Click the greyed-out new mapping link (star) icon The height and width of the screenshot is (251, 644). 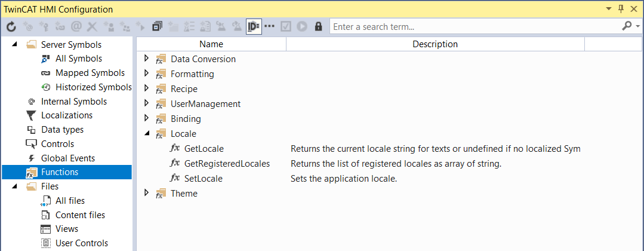(60, 27)
